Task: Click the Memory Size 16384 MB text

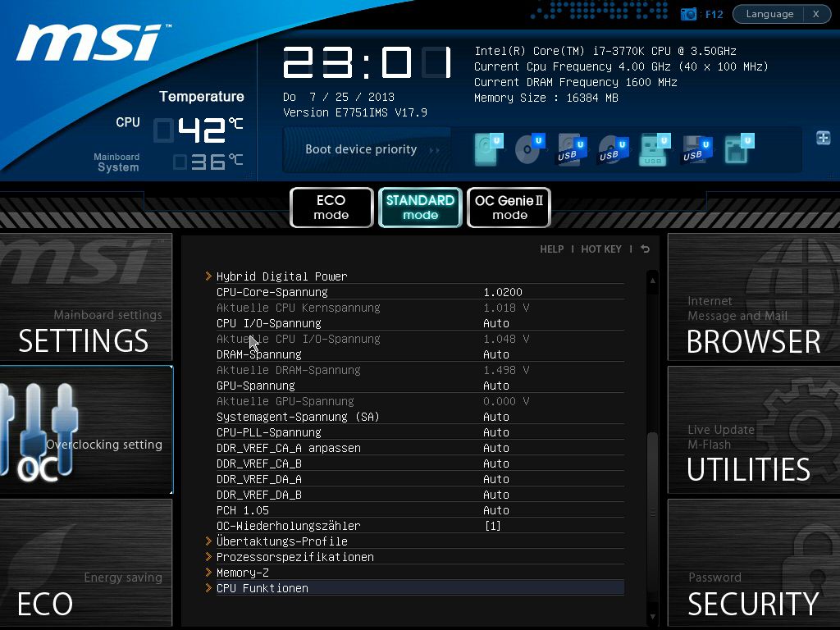Action: pyautogui.click(x=546, y=98)
